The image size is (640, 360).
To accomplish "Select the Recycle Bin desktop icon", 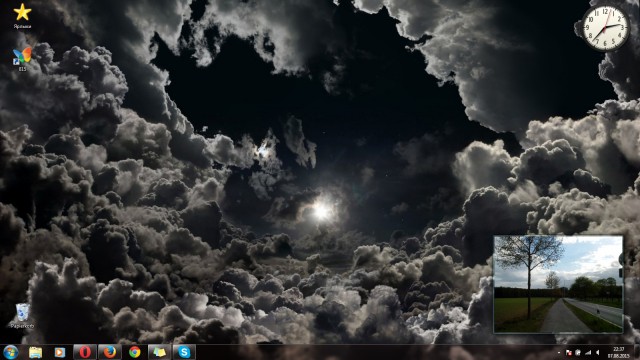I will [22, 316].
